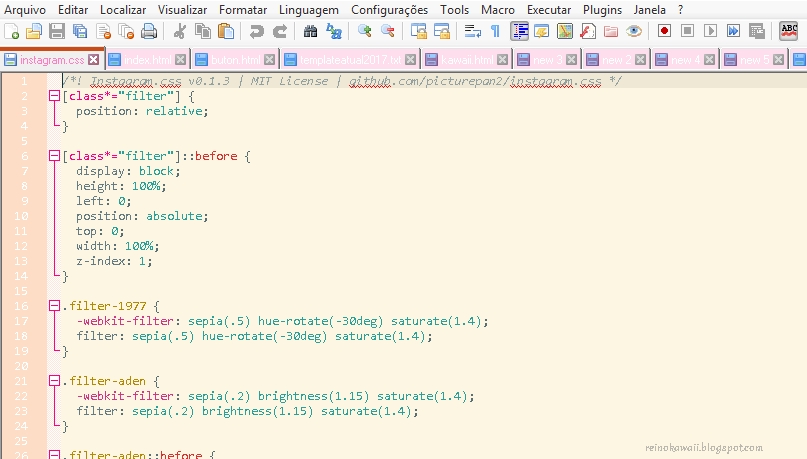
Task: Close current document toolbar icon
Action: point(103,31)
